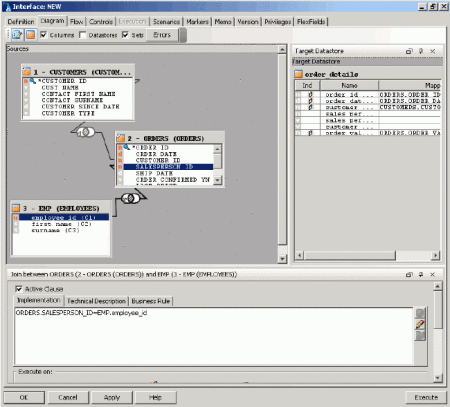Switch to the Flow tab

pyautogui.click(x=77, y=22)
